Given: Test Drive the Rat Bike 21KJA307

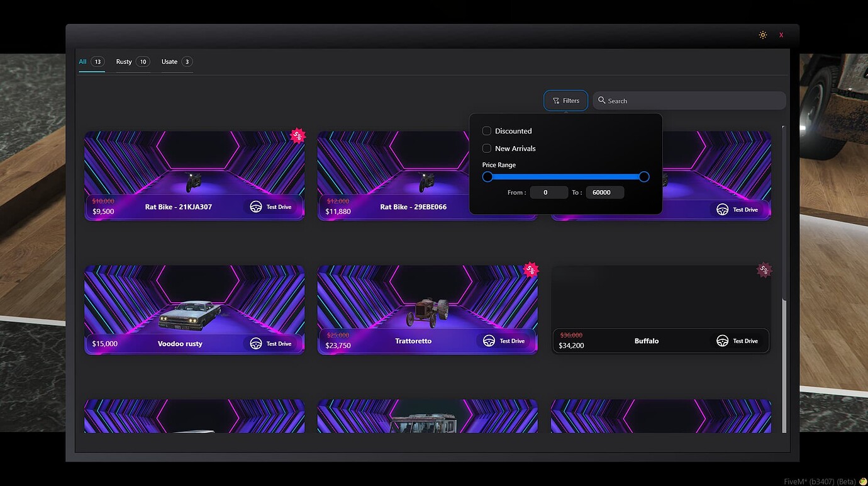Looking at the screenshot, I should [271, 206].
